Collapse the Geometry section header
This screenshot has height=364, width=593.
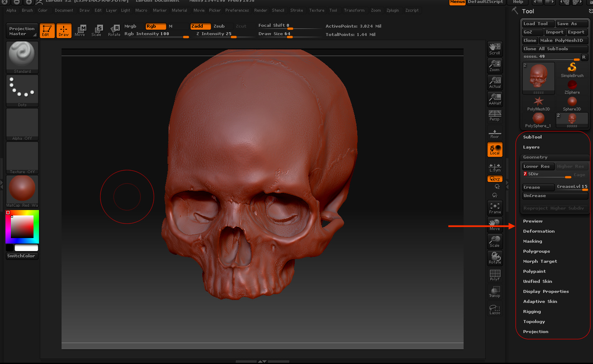(x=535, y=157)
